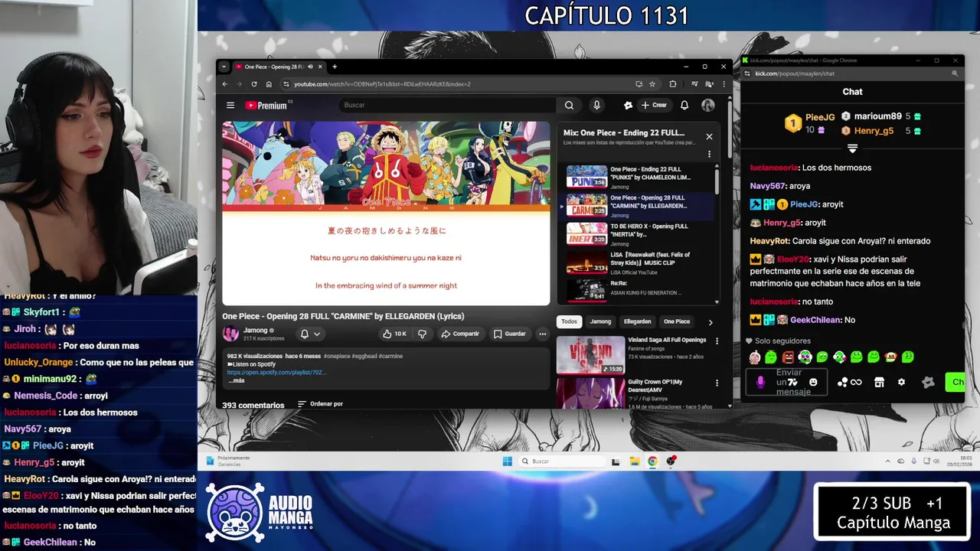Open the Jamong channel name link

click(x=256, y=331)
